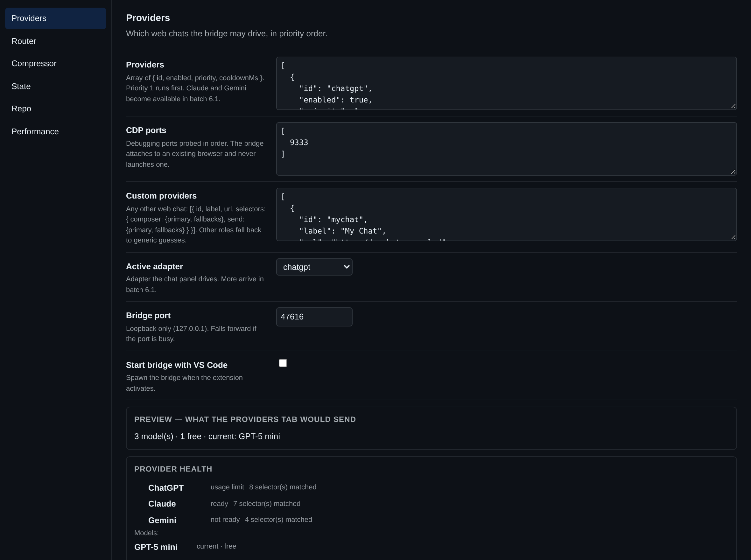The height and width of the screenshot is (560, 751).
Task: Click inside the Providers JSON textarea
Action: pyautogui.click(x=507, y=83)
